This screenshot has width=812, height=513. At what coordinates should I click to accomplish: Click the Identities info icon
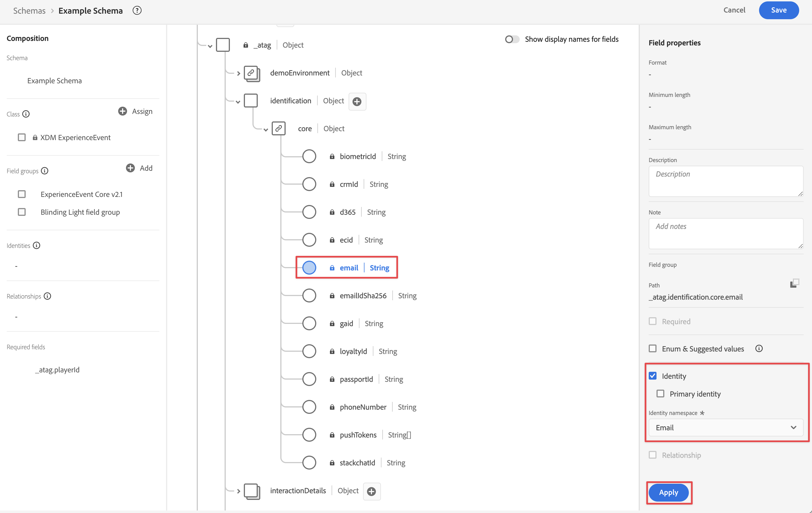[x=37, y=245]
